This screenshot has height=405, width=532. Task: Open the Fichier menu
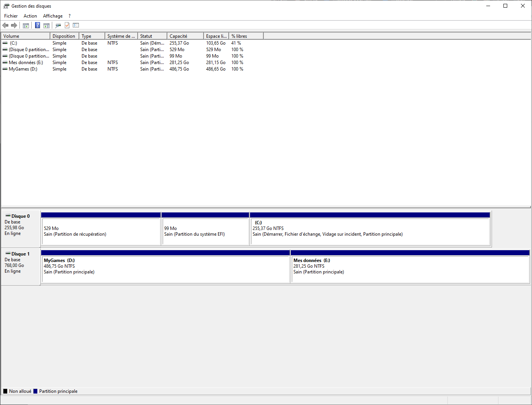pos(11,16)
